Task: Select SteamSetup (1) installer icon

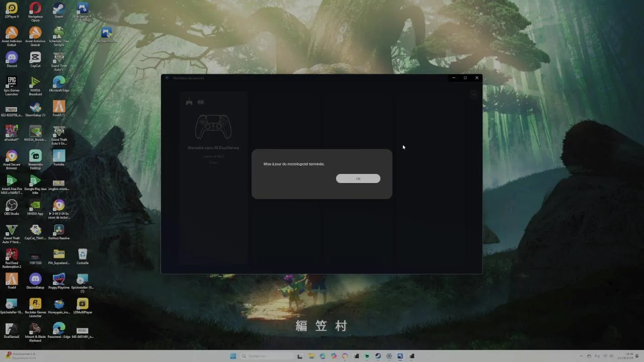Action: pos(35,109)
